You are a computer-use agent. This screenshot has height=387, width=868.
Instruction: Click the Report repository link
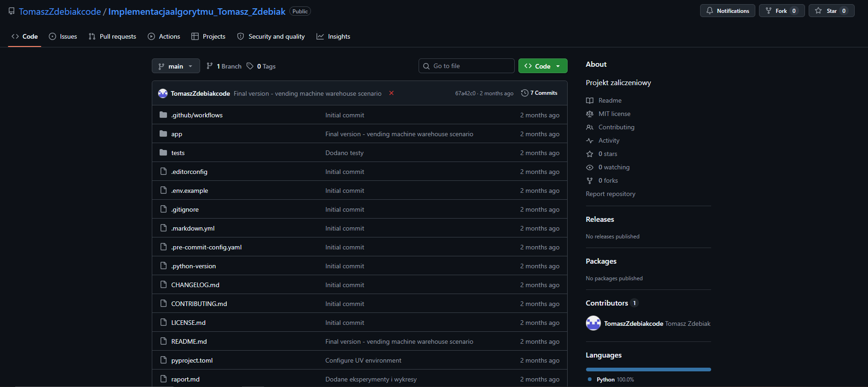coord(610,194)
